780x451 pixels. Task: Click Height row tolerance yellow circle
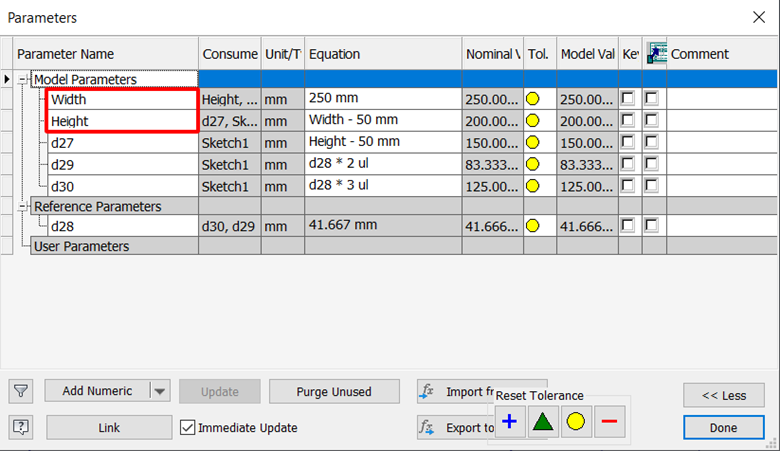tap(533, 121)
